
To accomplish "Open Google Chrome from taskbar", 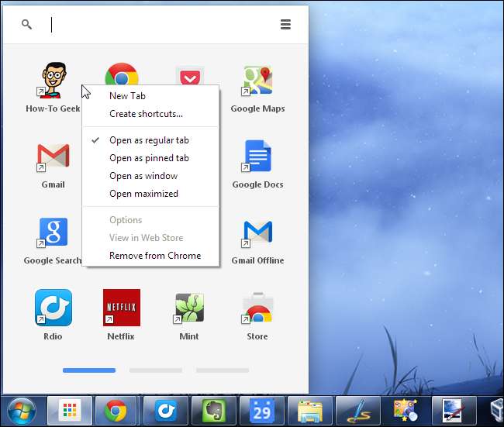I will [116, 412].
